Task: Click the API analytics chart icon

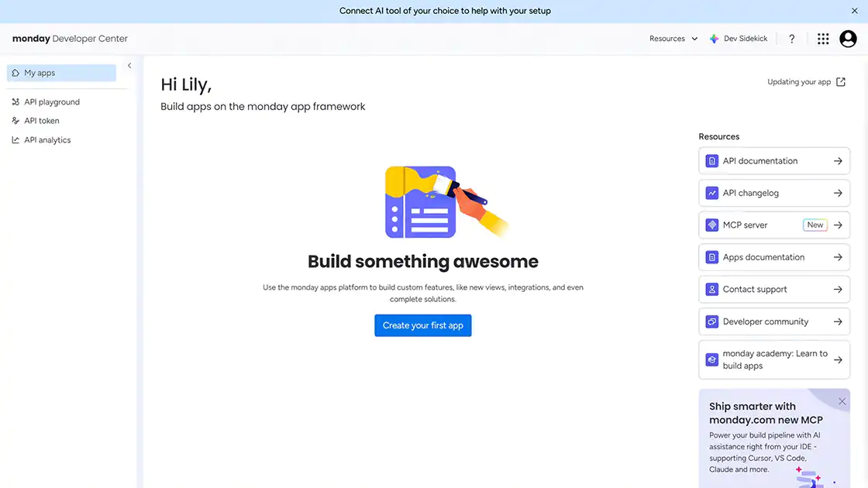Action: (15, 140)
